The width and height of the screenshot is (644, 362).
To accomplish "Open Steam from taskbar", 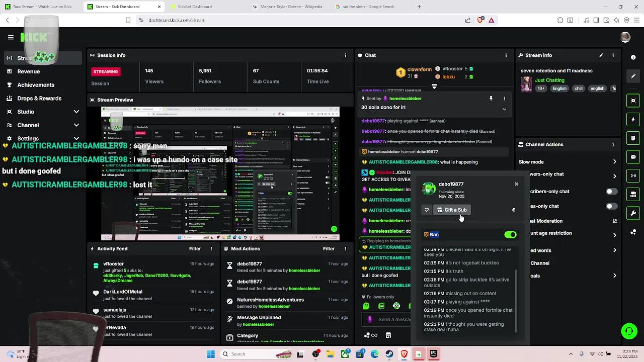I will (389, 354).
